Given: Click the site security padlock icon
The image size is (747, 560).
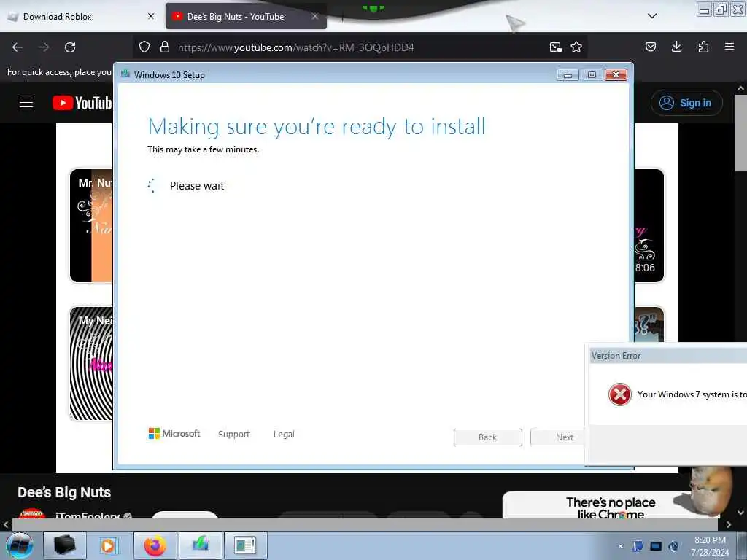Looking at the screenshot, I should tap(165, 47).
